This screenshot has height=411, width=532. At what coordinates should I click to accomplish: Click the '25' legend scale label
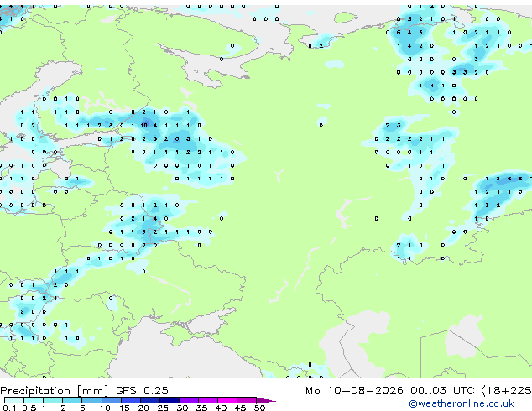tap(163, 408)
